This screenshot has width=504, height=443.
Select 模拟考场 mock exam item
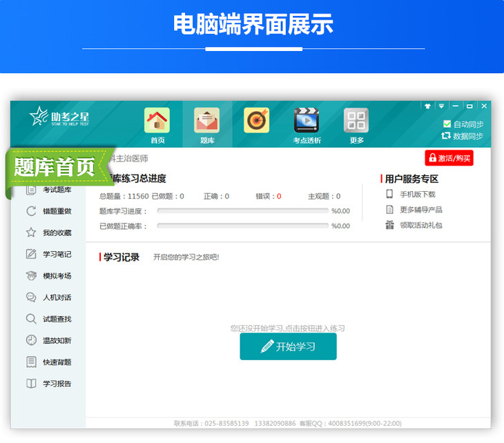point(56,276)
